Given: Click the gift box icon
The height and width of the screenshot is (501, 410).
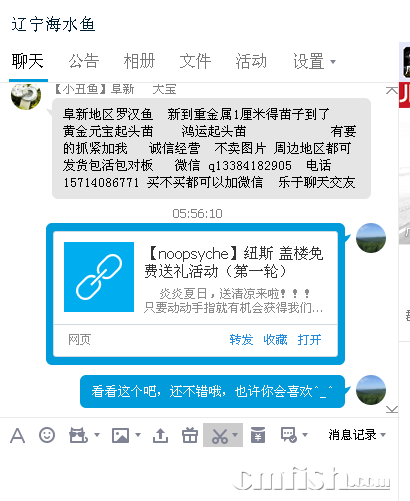Looking at the screenshot, I should [x=190, y=435].
